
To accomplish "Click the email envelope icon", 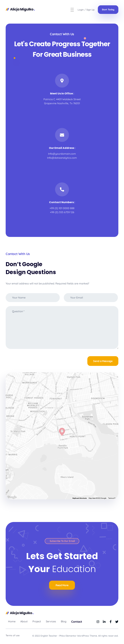I will tap(62, 135).
